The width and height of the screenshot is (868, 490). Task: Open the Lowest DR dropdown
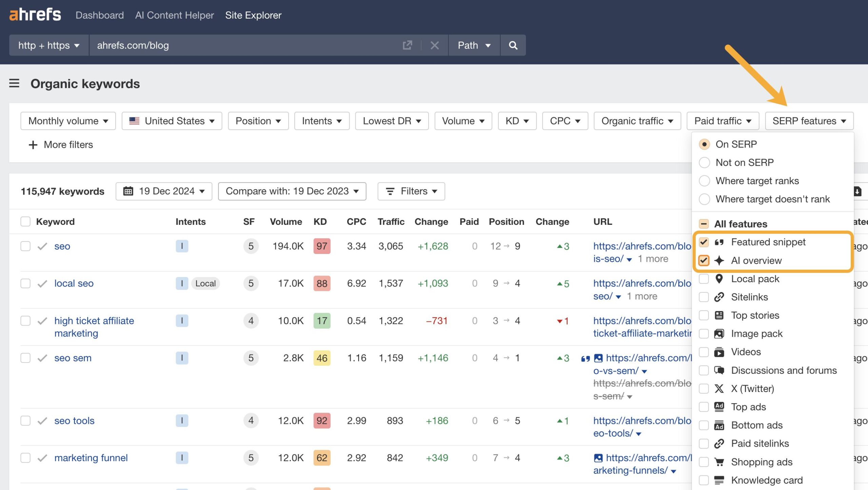coord(392,121)
